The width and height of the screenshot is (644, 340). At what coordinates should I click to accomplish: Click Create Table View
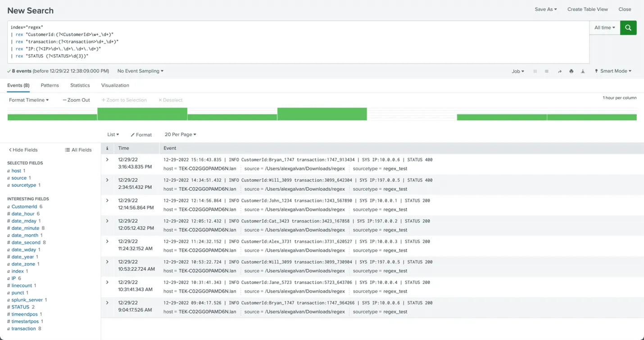click(x=587, y=9)
